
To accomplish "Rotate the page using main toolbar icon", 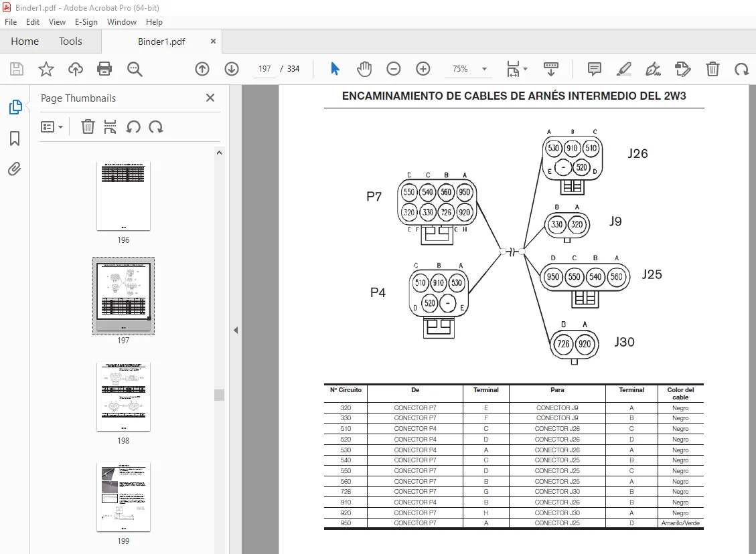I will [x=741, y=69].
